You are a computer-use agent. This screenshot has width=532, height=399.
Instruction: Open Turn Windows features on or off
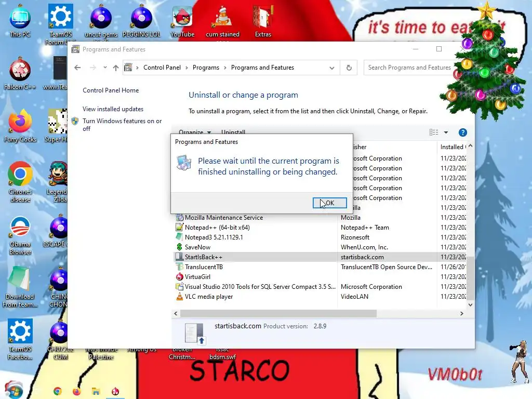pos(122,125)
